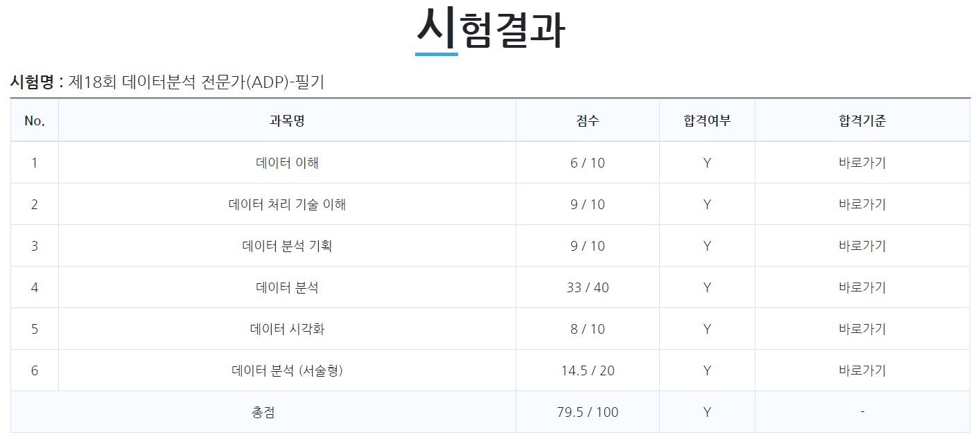Open 바로가기 link for 데이터 분석 기획
Image resolution: width=980 pixels, height=439 pixels.
click(862, 245)
